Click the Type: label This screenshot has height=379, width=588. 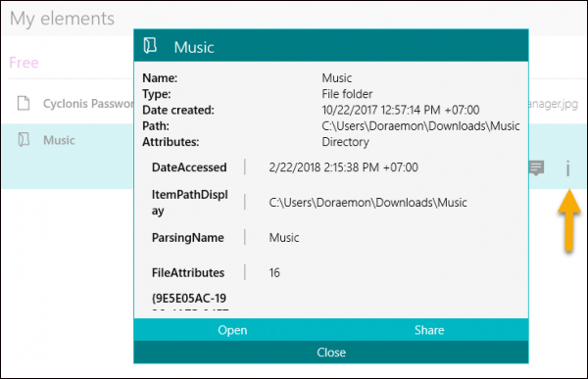tap(157, 94)
